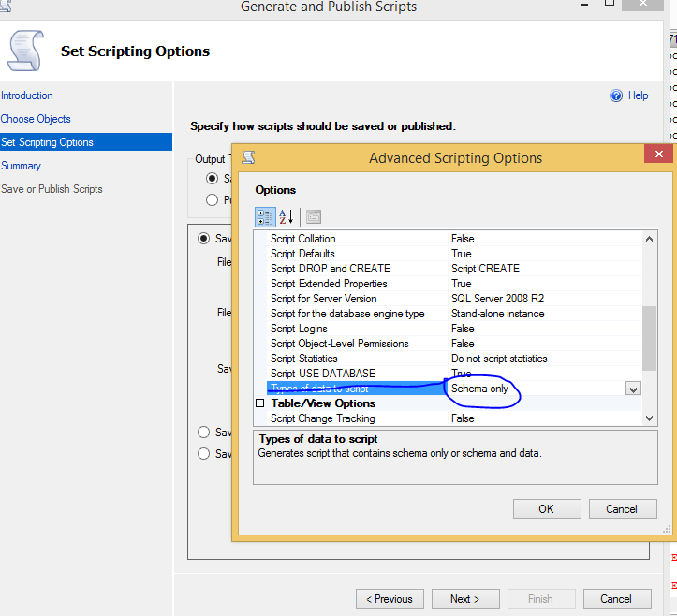This screenshot has width=677, height=616.
Task: Select the second Output Type radio button
Action: point(212,199)
